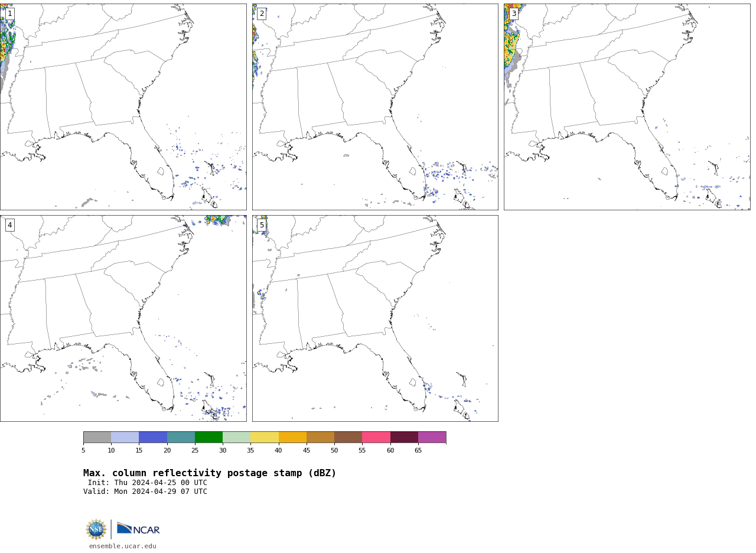Image resolution: width=756 pixels, height=553 pixels.
Task: Click the colorbar tick label 65
Action: 418,451
